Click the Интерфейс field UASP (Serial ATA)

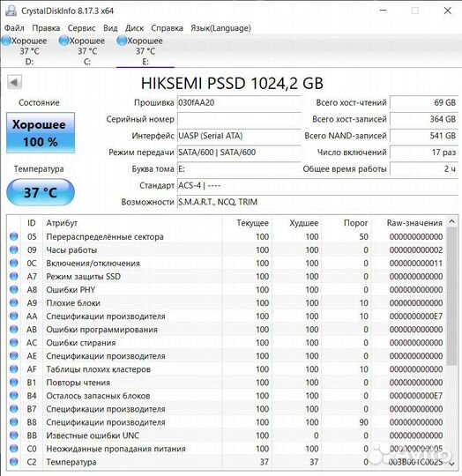pyautogui.click(x=239, y=136)
